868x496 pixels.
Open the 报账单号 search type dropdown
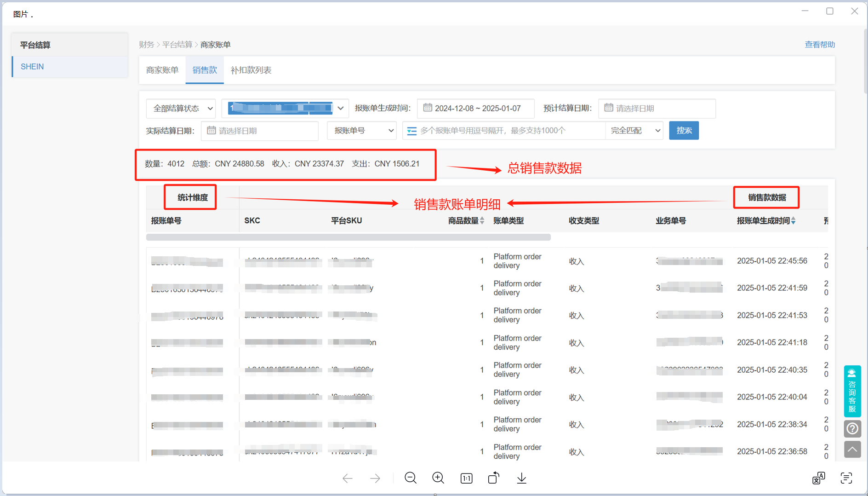(x=362, y=131)
